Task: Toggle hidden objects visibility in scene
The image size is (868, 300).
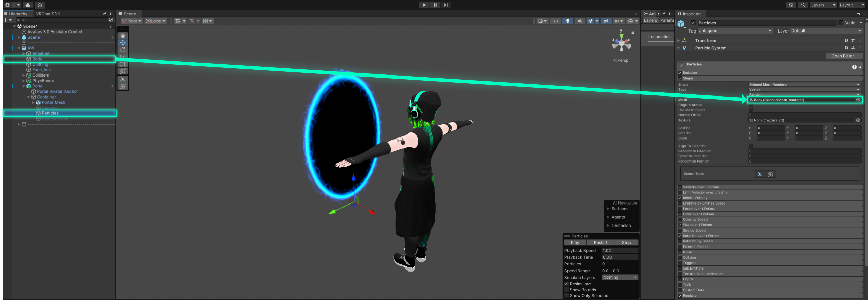Action: tap(606, 21)
